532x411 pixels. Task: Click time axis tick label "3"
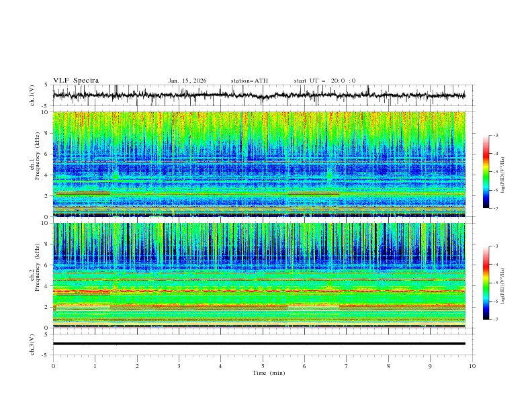[179, 366]
